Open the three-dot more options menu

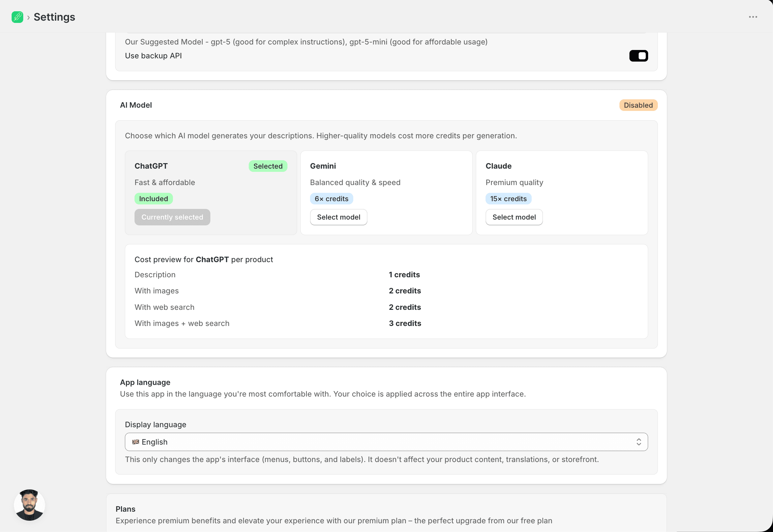tap(753, 17)
